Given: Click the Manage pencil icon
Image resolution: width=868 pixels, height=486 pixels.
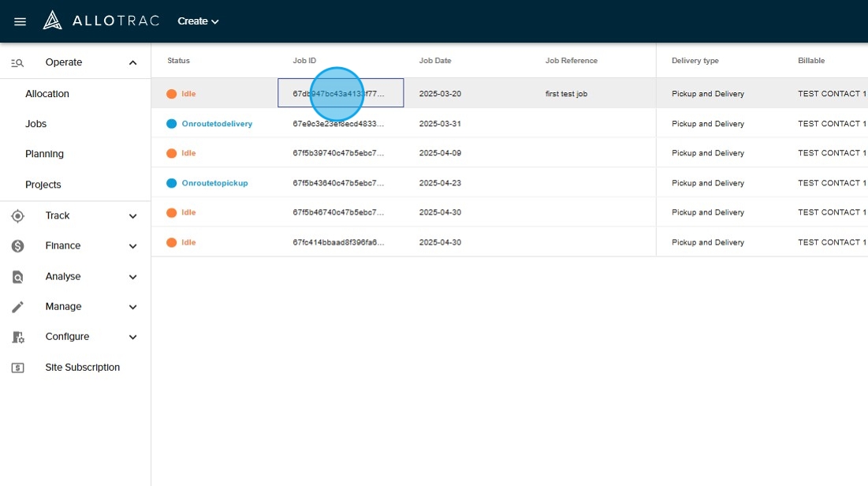Looking at the screenshot, I should pos(17,307).
